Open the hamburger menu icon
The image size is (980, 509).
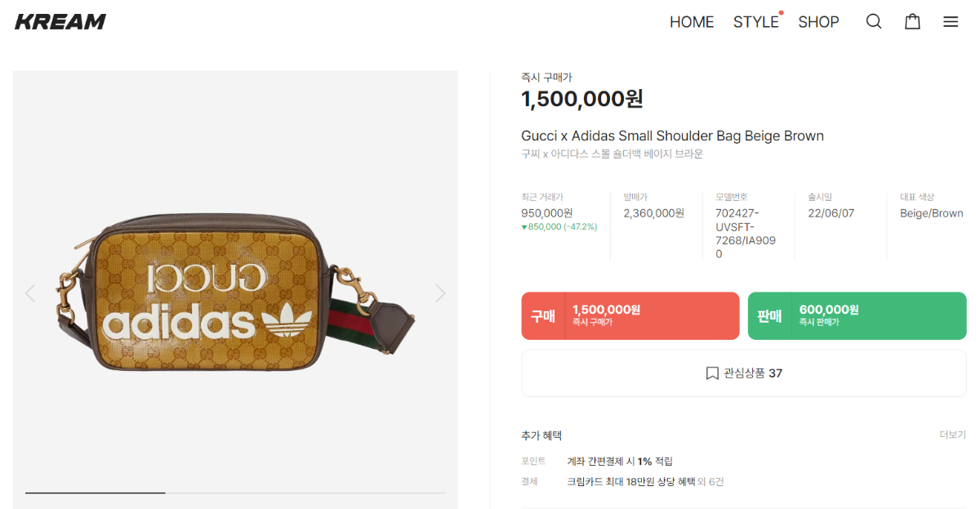tap(951, 22)
